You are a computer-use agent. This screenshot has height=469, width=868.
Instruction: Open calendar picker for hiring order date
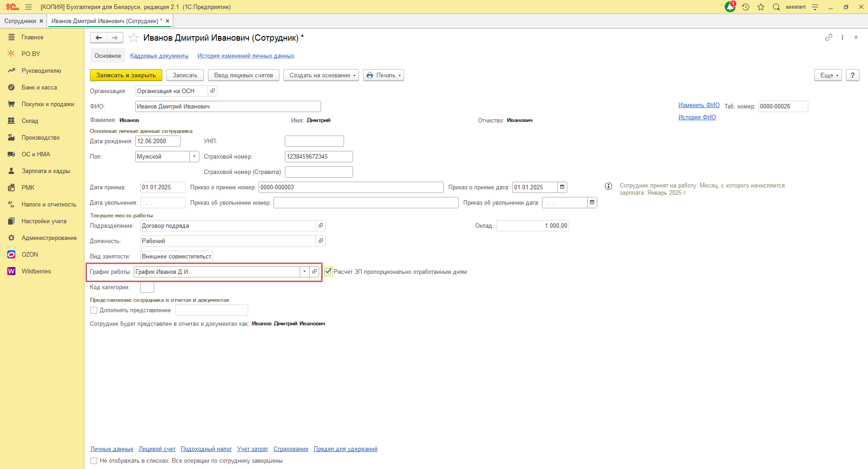pos(562,187)
